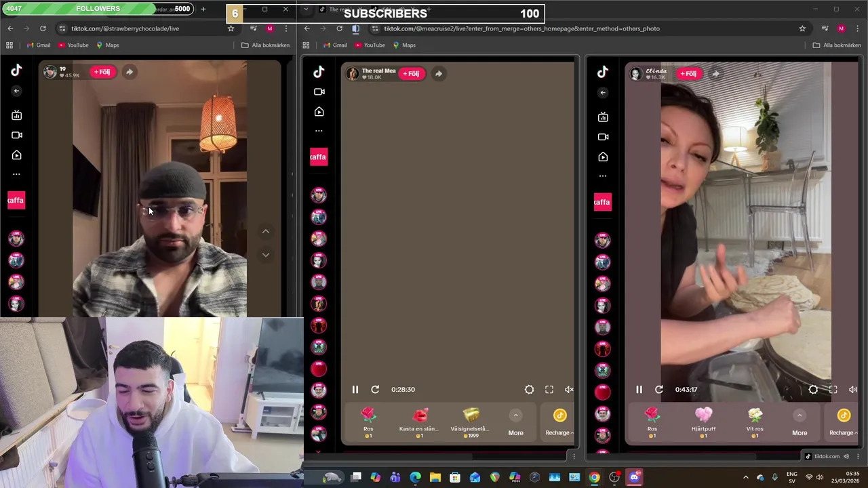Toggle fullscreen on Elinda player
The height and width of the screenshot is (488, 868).
[x=833, y=389]
